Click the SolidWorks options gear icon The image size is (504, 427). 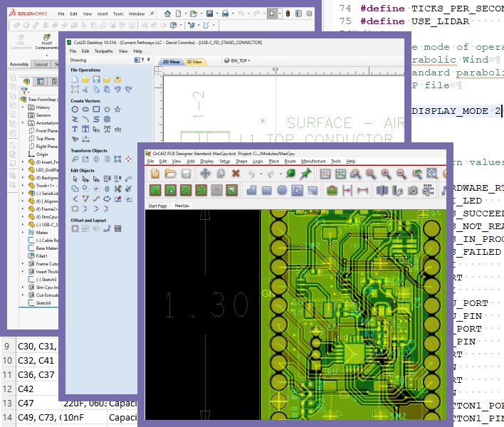click(309, 14)
